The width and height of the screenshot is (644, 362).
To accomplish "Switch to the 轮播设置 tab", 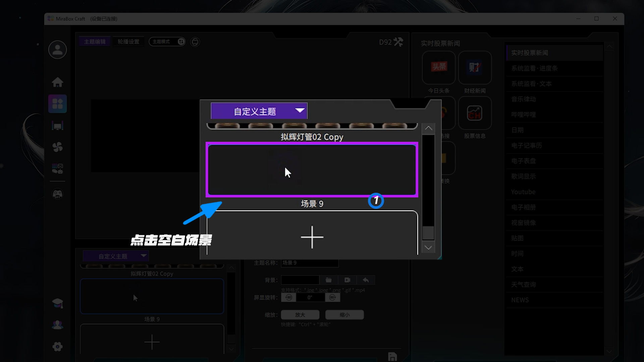I will tap(128, 42).
